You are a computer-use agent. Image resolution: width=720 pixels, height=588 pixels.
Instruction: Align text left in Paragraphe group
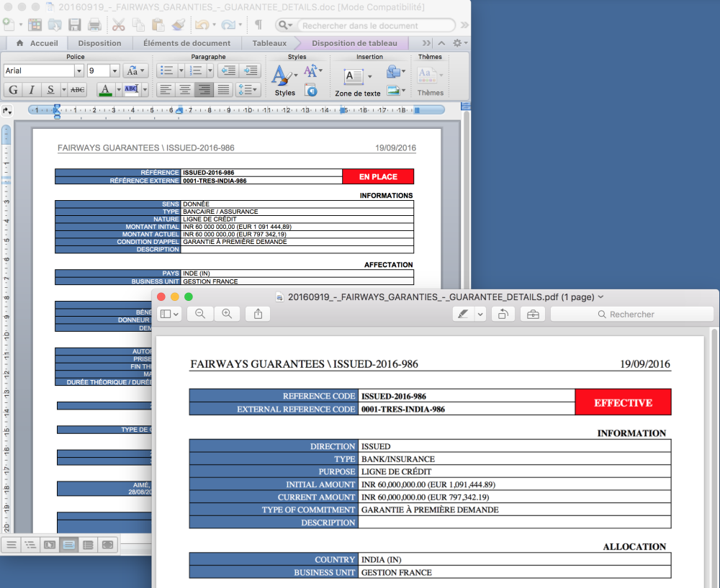click(166, 89)
